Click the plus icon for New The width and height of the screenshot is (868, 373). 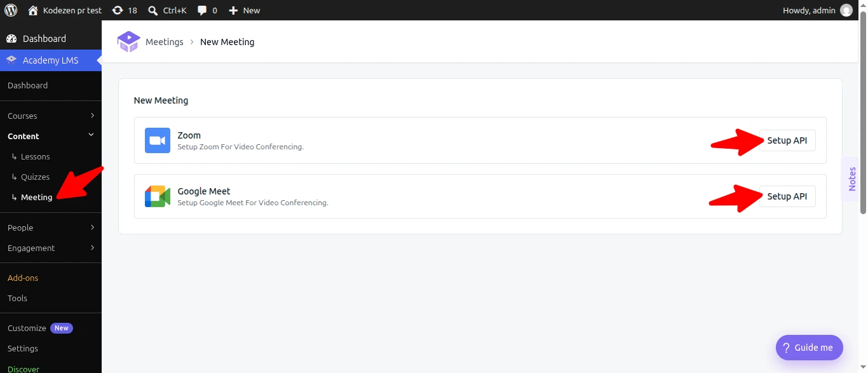(233, 10)
